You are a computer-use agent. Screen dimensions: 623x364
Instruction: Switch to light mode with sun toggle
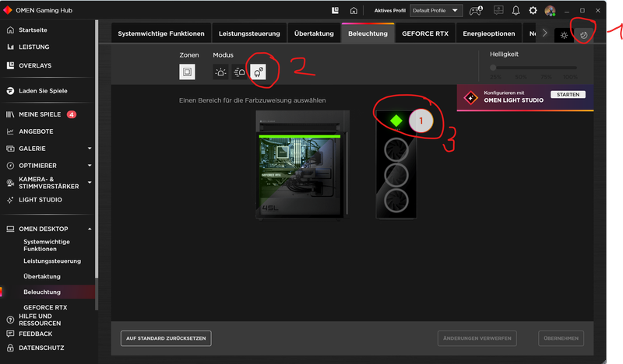(x=565, y=35)
